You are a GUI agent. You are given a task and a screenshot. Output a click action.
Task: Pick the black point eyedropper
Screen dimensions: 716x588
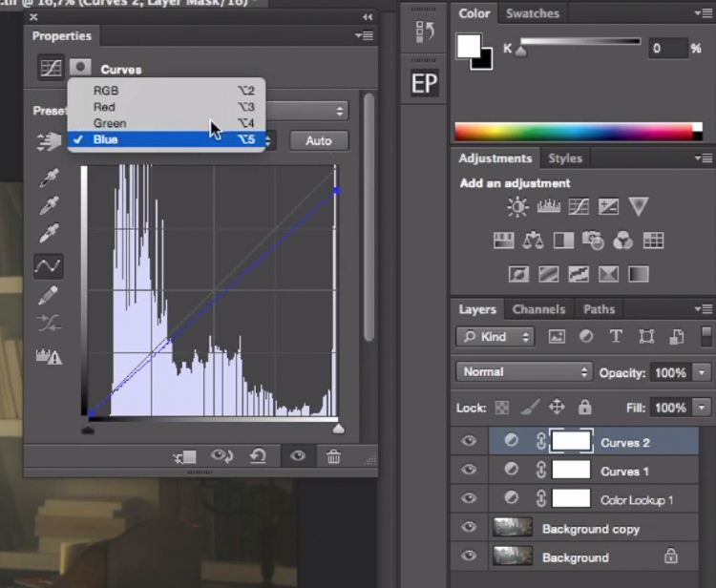pyautogui.click(x=49, y=178)
